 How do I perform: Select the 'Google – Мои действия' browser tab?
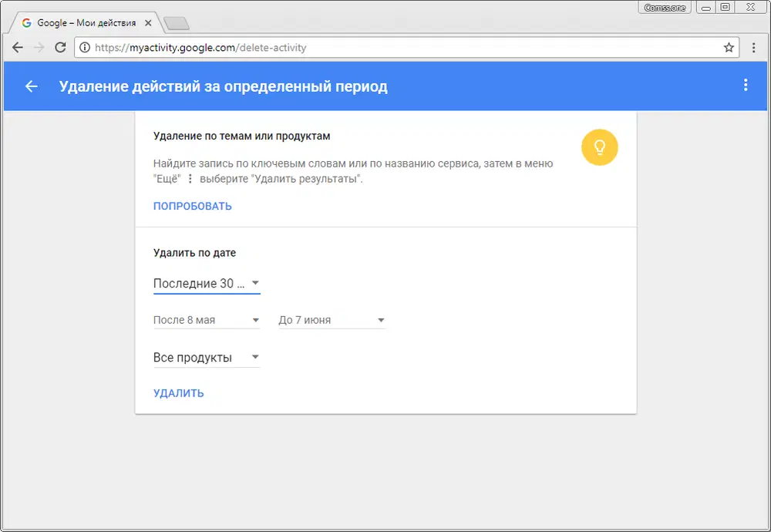point(85,22)
